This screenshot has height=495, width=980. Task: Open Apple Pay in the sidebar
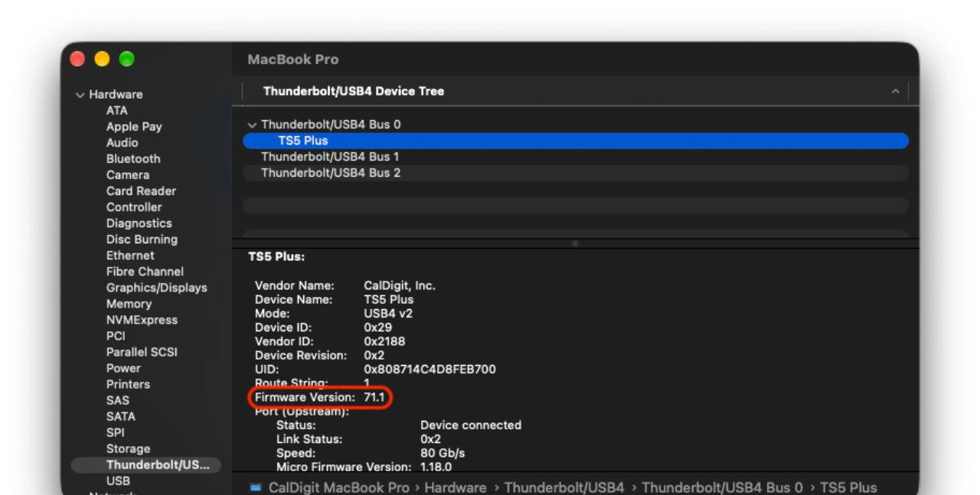pos(134,126)
